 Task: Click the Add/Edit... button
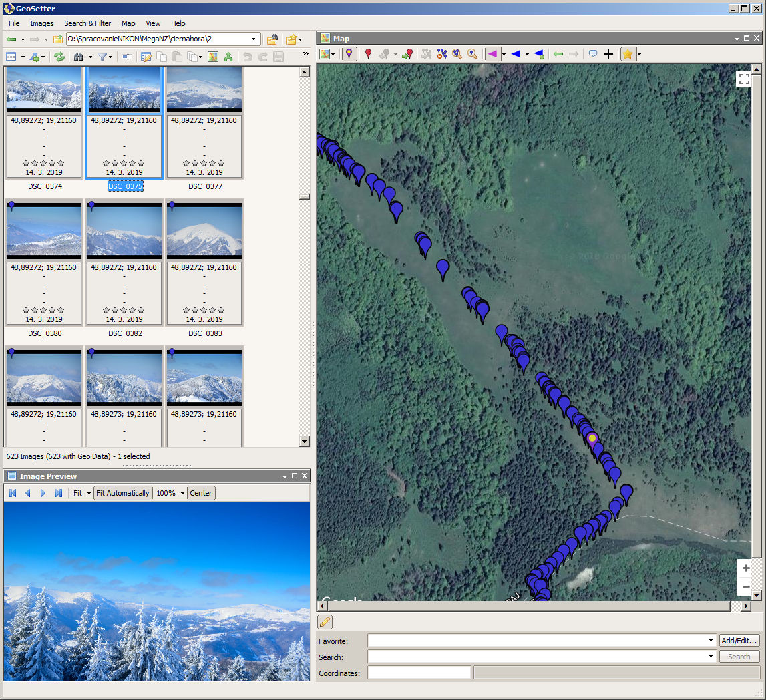[739, 641]
